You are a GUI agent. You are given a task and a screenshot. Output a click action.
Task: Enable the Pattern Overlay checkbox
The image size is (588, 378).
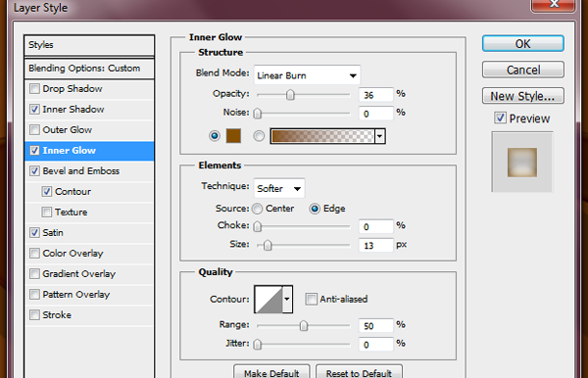(34, 295)
